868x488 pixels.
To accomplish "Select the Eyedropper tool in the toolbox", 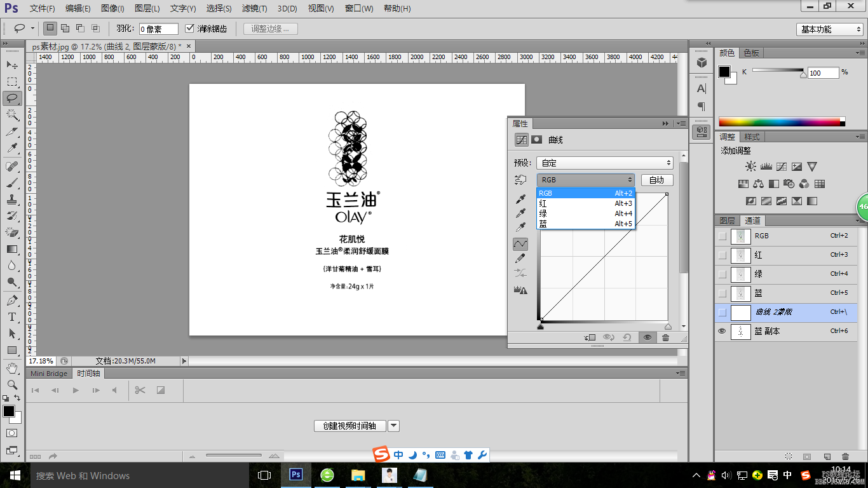I will point(12,148).
